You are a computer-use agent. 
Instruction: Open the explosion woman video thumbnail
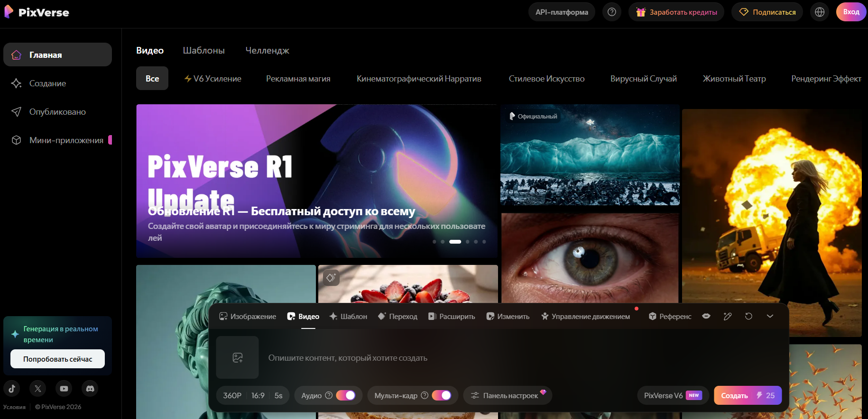pos(772,223)
